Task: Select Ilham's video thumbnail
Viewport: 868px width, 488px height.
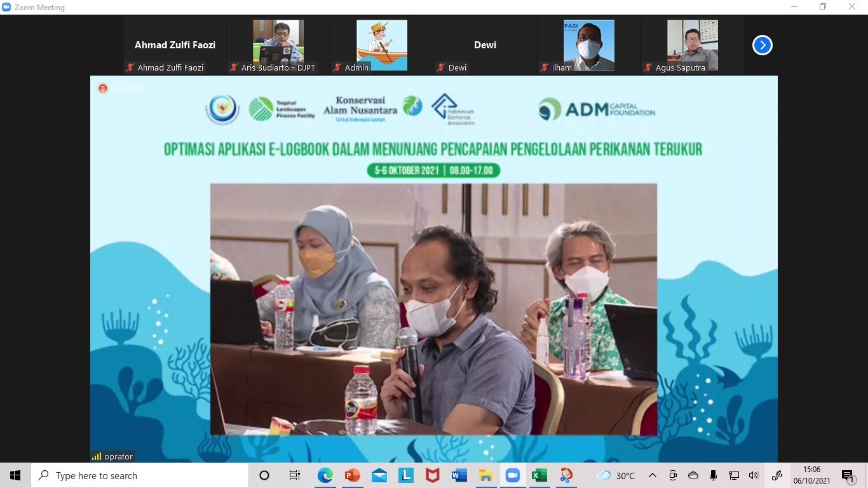Action: coord(589,45)
